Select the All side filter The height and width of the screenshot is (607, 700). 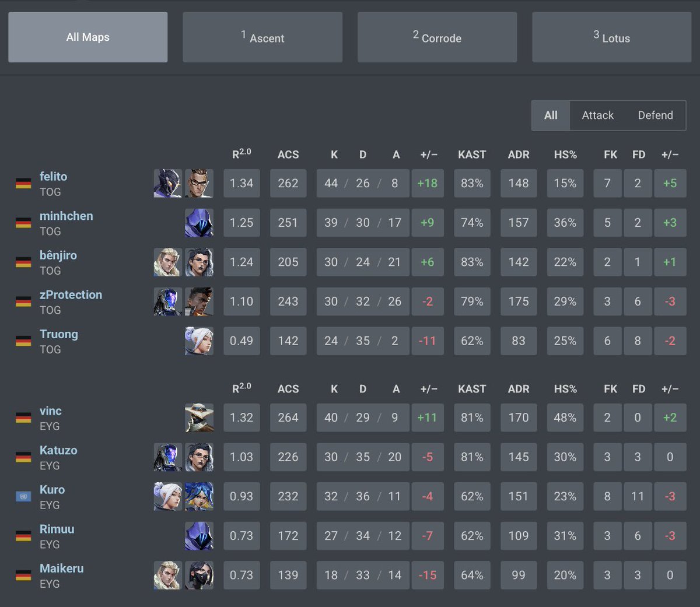551,115
